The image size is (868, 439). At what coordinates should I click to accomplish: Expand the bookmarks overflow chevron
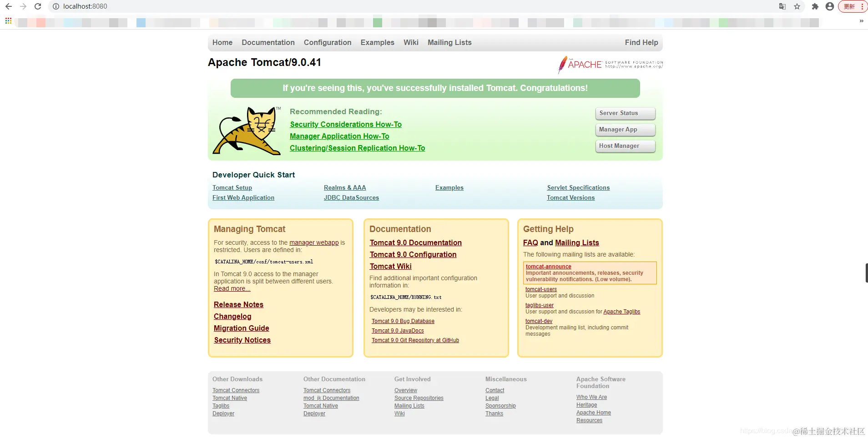(x=861, y=21)
